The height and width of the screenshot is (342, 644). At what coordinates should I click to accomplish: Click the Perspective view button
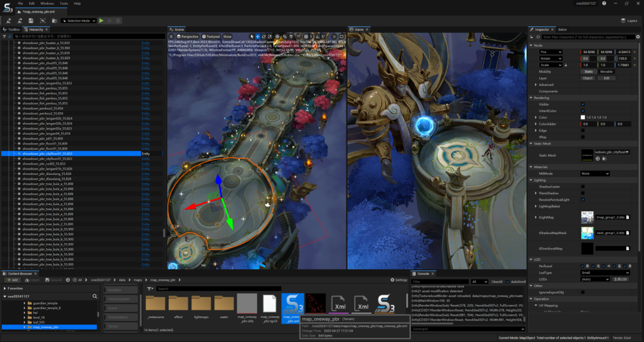pyautogui.click(x=187, y=36)
